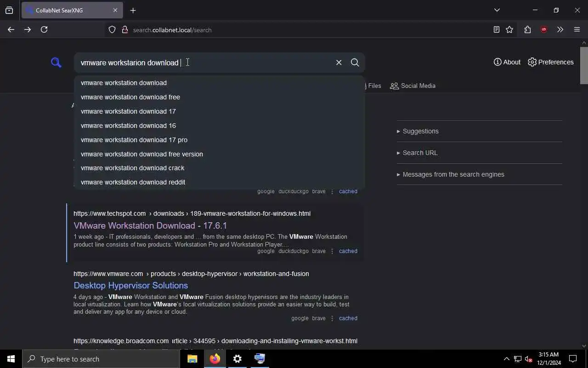Screen dimensions: 588x368
Task: Open Firefox application menu
Action: click(x=577, y=29)
